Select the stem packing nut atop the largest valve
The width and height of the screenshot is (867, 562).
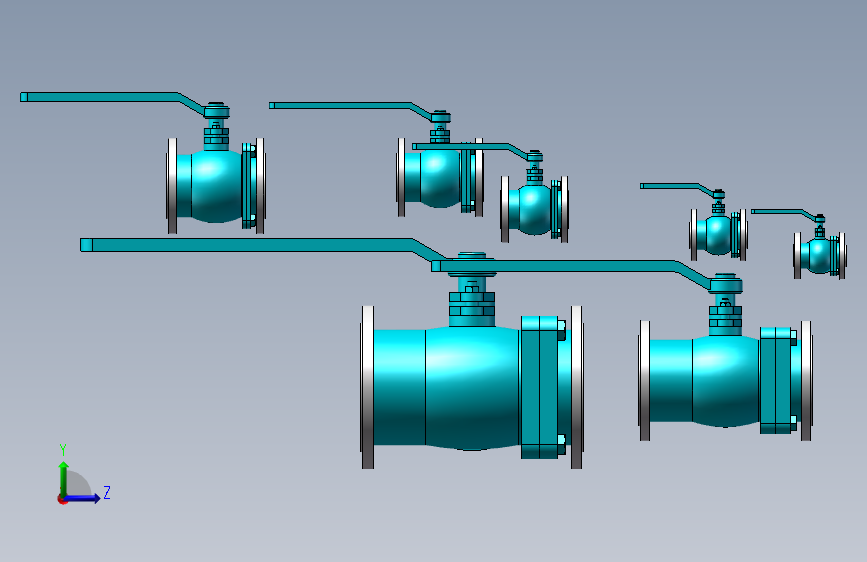472,303
